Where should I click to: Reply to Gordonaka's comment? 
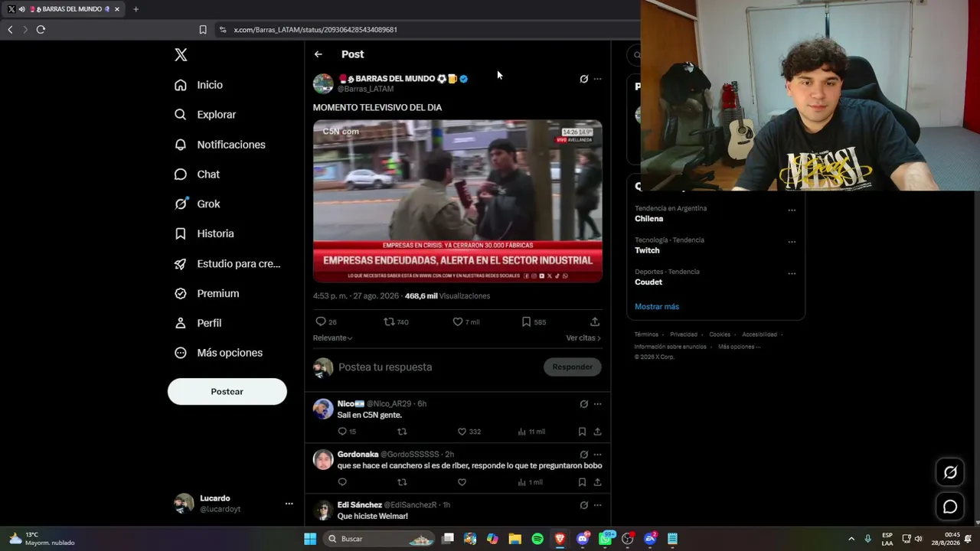[342, 482]
